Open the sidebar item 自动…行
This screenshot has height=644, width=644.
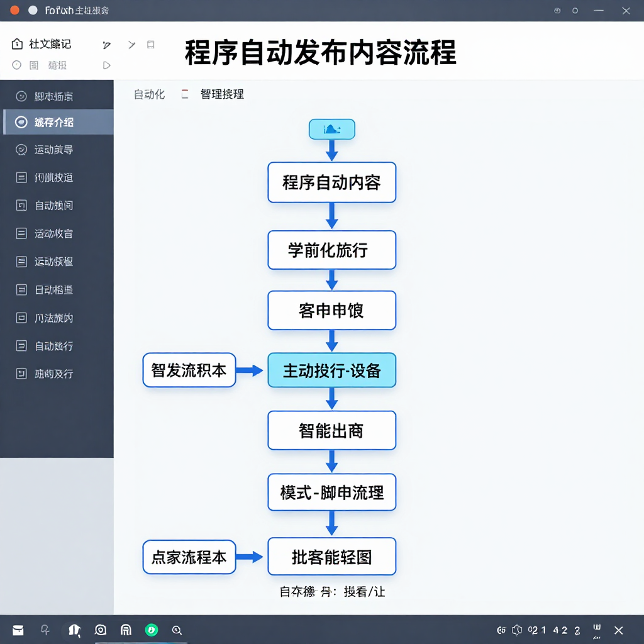[x=58, y=346]
